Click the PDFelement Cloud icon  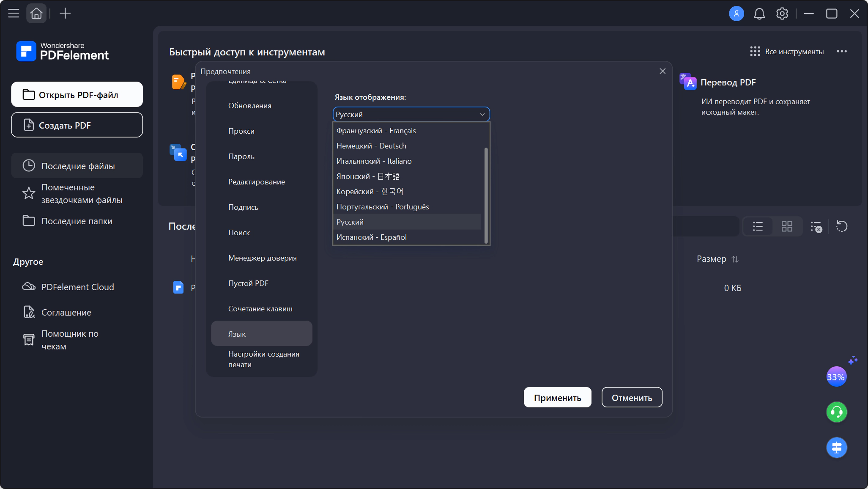tap(29, 286)
